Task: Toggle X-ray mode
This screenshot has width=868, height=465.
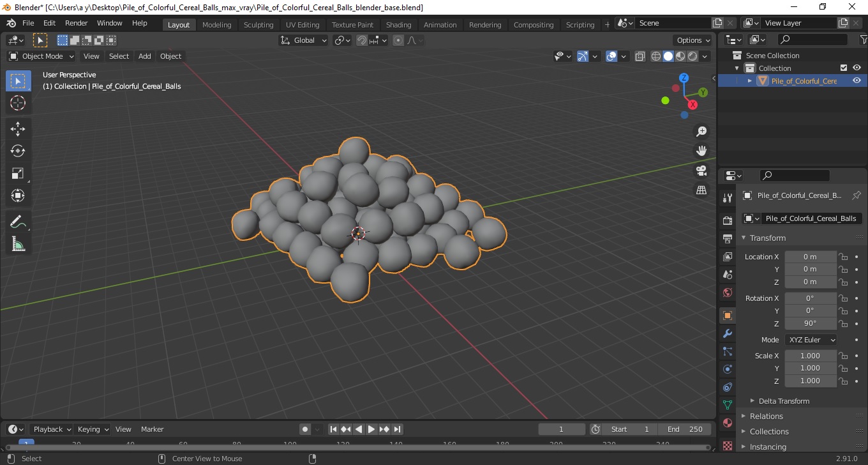Action: pyautogui.click(x=640, y=56)
